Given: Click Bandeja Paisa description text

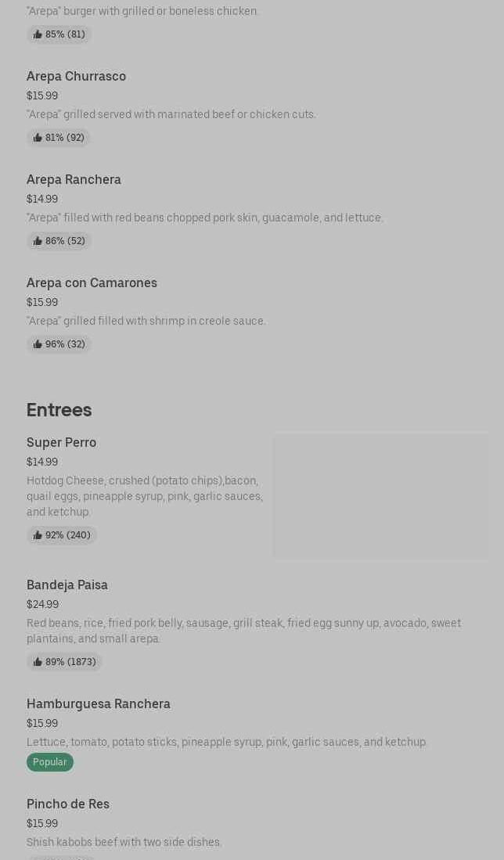Looking at the screenshot, I should pos(243,630).
